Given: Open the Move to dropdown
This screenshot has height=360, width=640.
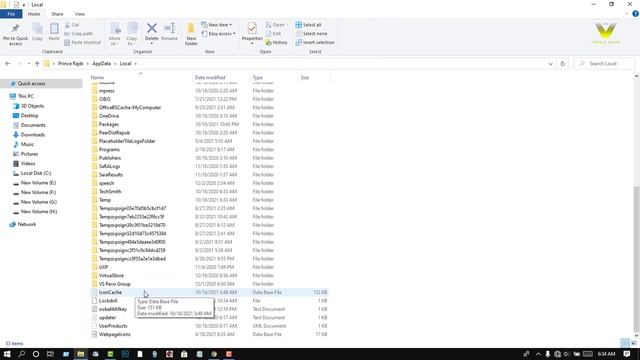Looking at the screenshot, I should [115, 34].
